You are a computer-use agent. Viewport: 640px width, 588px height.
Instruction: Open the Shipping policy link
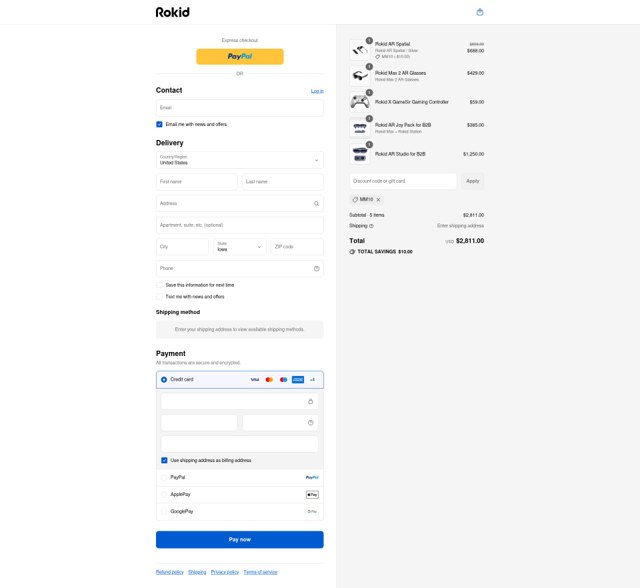coord(197,572)
